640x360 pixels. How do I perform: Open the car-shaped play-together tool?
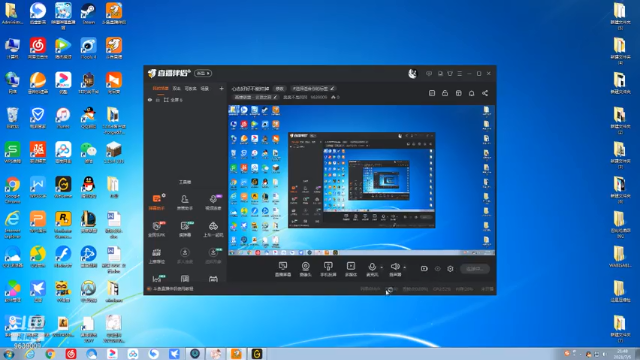click(213, 229)
